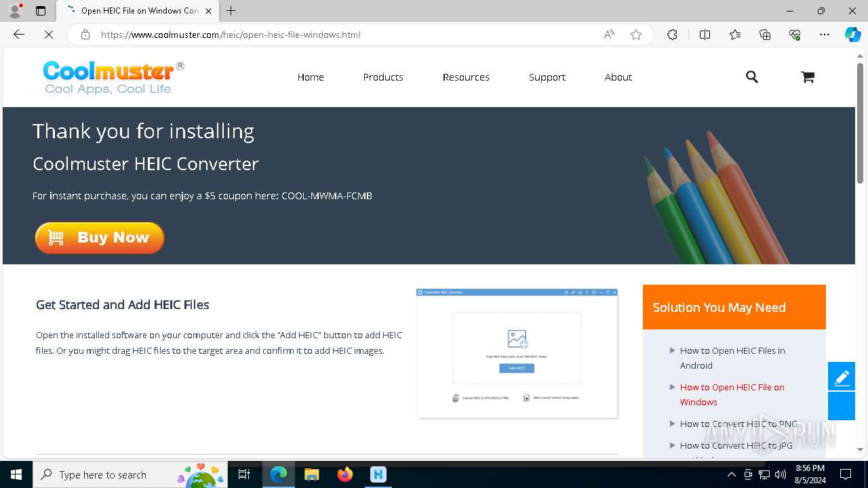Screen dimensions: 868x488
Task: Open Task View on taskbar
Action: point(244,474)
